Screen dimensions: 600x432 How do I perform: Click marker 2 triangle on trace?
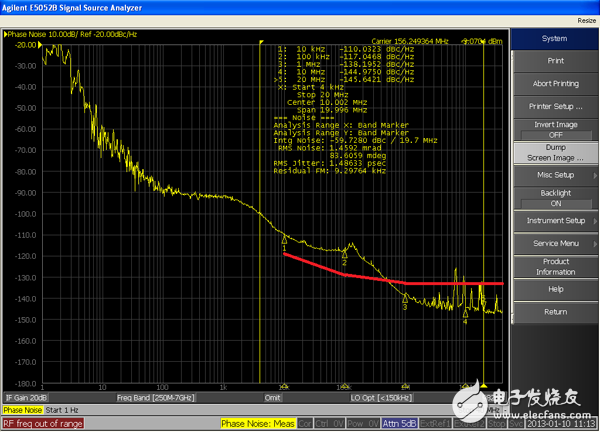(345, 253)
